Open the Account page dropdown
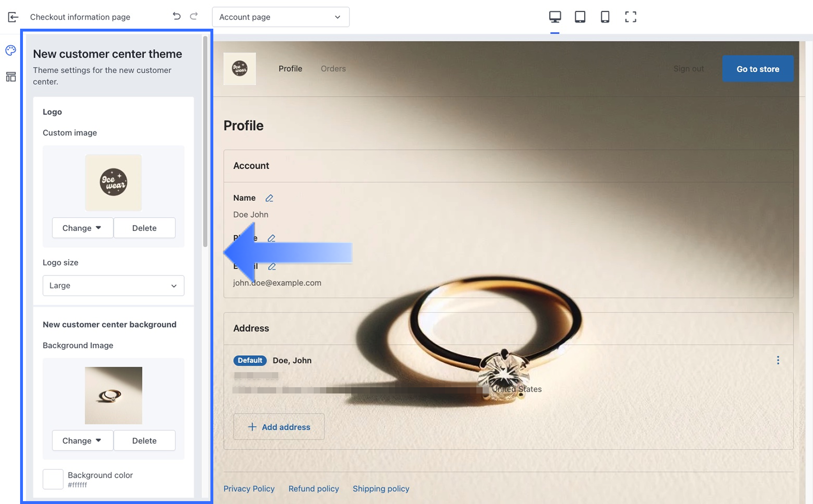 (x=280, y=17)
